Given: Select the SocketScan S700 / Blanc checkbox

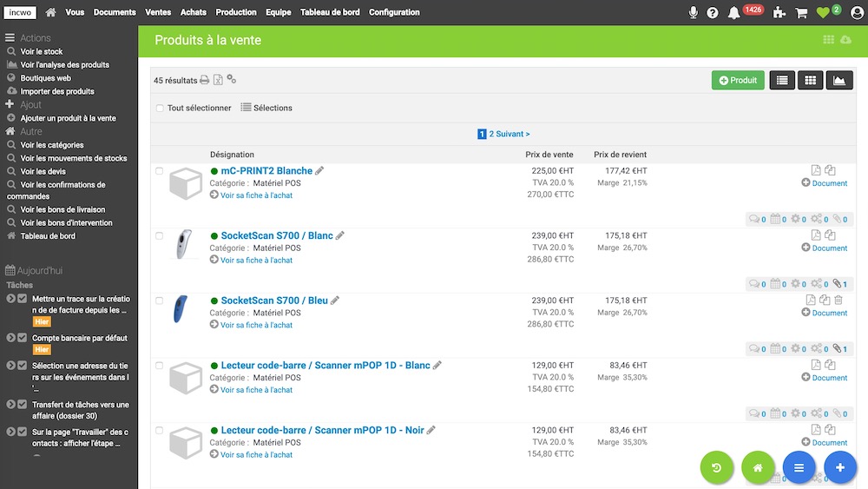Looking at the screenshot, I should 160,236.
